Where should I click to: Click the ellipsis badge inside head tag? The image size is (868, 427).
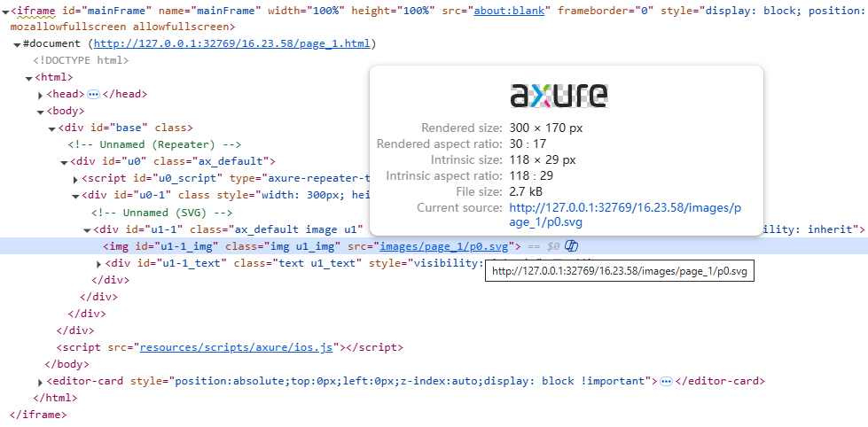coord(94,95)
